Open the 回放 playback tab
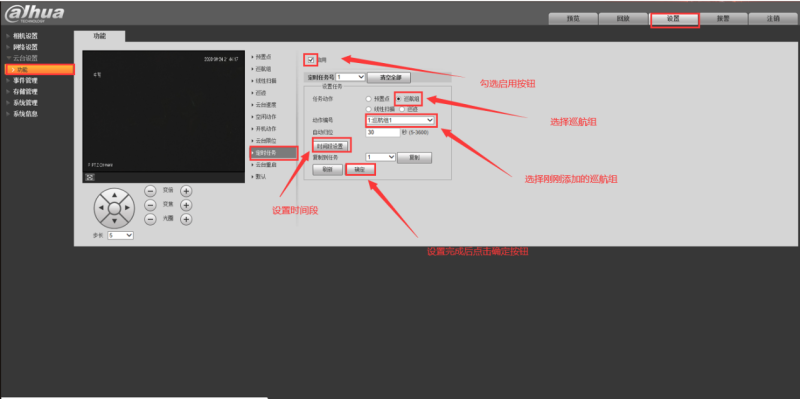The width and height of the screenshot is (800, 399). coord(623,18)
